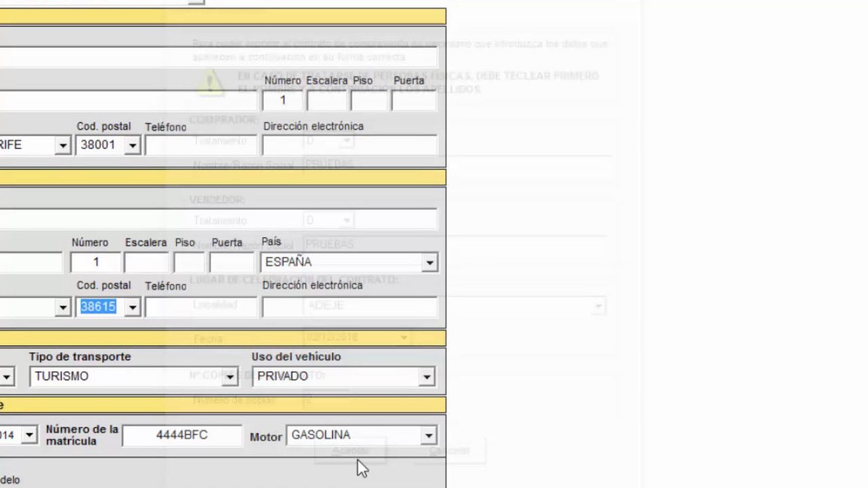
Task: Click the Puerta field above the 38001 postal code
Action: pyautogui.click(x=413, y=101)
